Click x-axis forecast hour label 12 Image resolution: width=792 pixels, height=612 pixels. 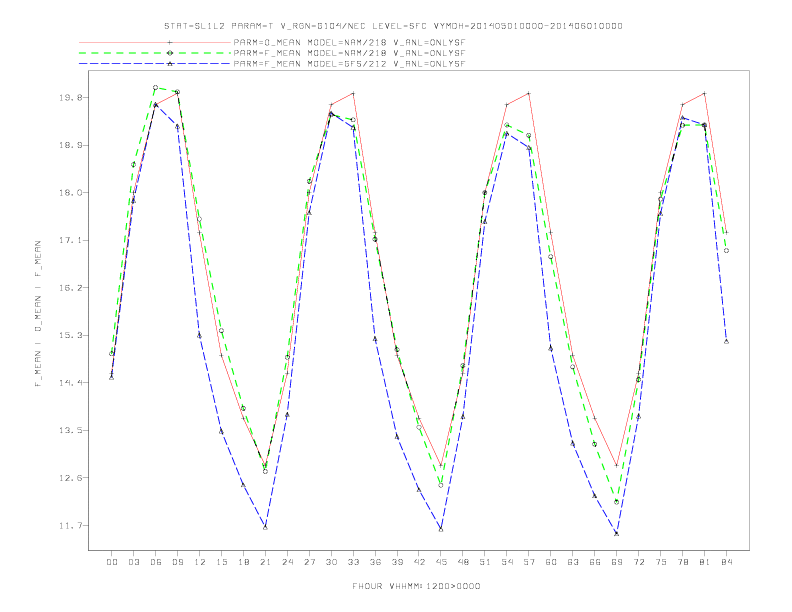click(200, 562)
